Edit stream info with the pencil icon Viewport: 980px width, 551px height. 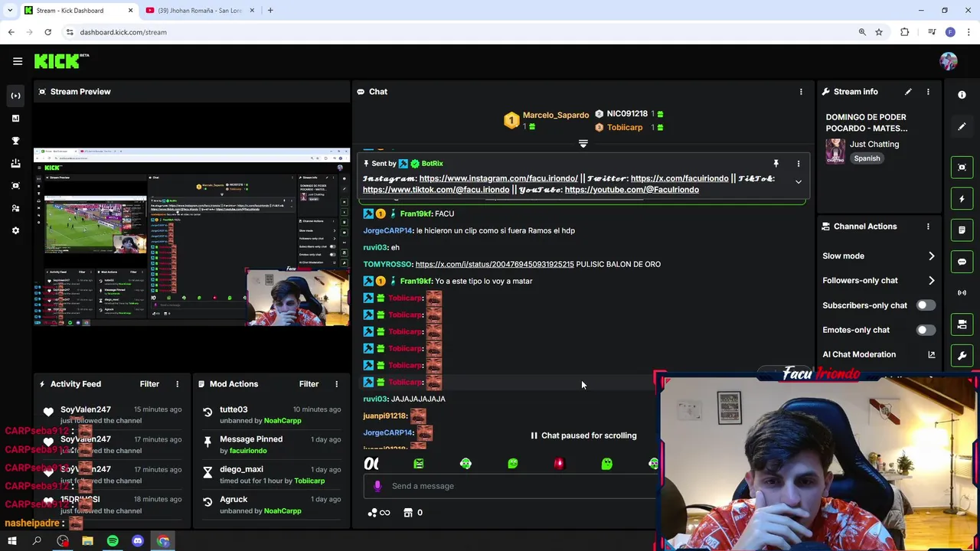pyautogui.click(x=908, y=92)
